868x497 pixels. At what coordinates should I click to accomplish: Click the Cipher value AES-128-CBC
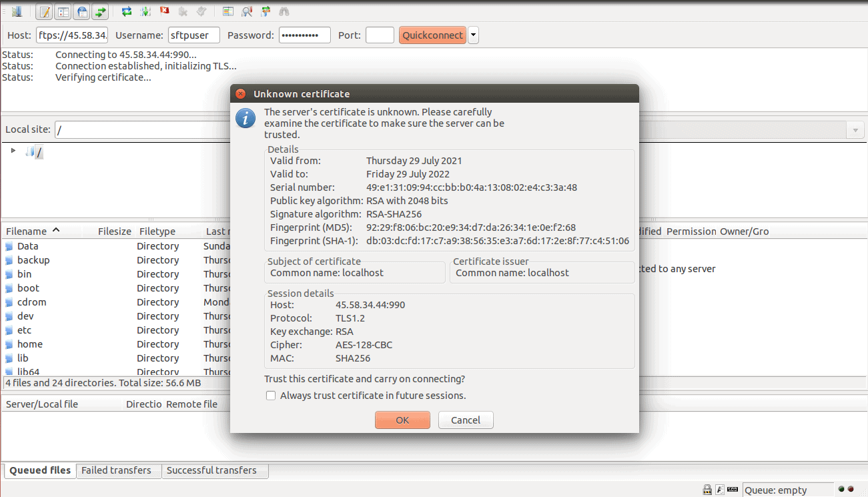tap(364, 345)
